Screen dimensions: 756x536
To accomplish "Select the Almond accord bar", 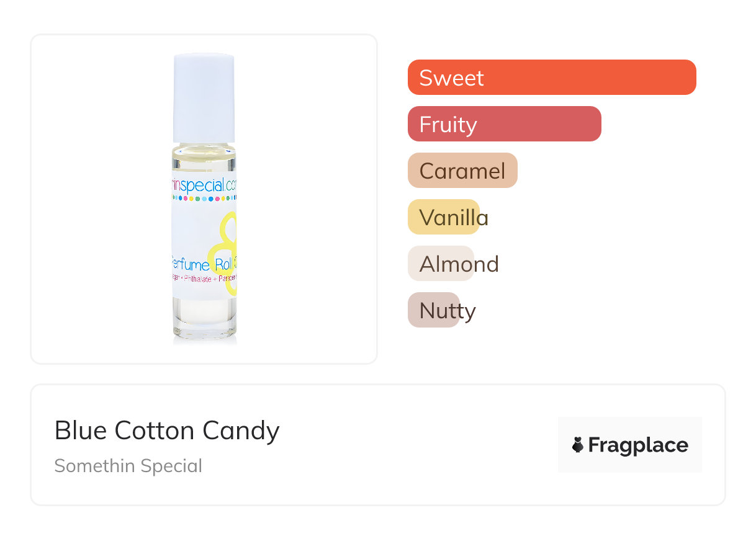I will coord(441,264).
